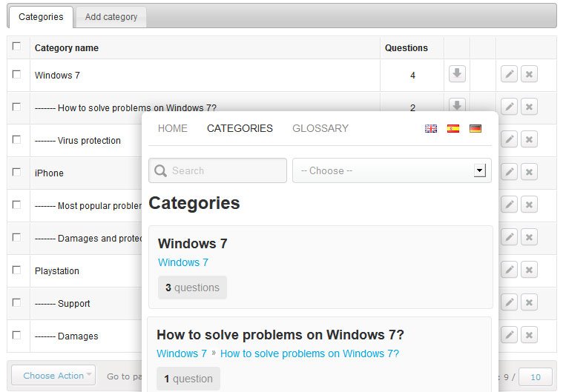This screenshot has width=566, height=392.
Task: Check the Support row checkbox
Action: point(16,302)
